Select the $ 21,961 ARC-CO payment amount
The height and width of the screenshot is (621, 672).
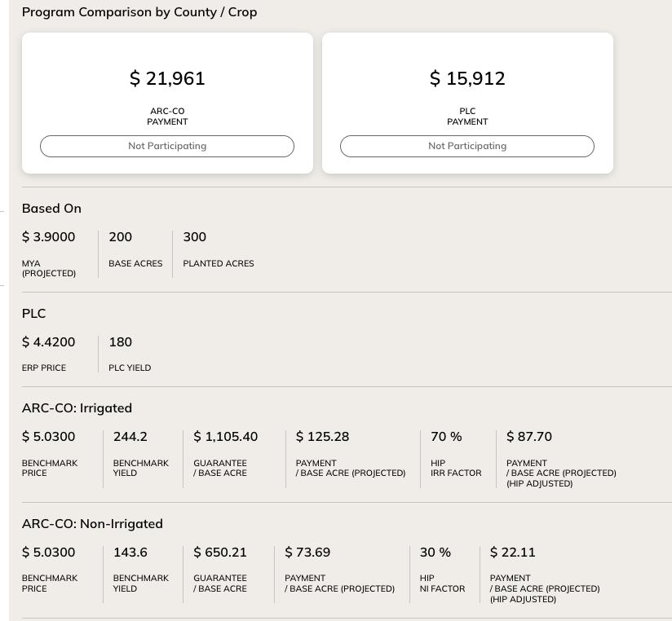click(x=167, y=78)
